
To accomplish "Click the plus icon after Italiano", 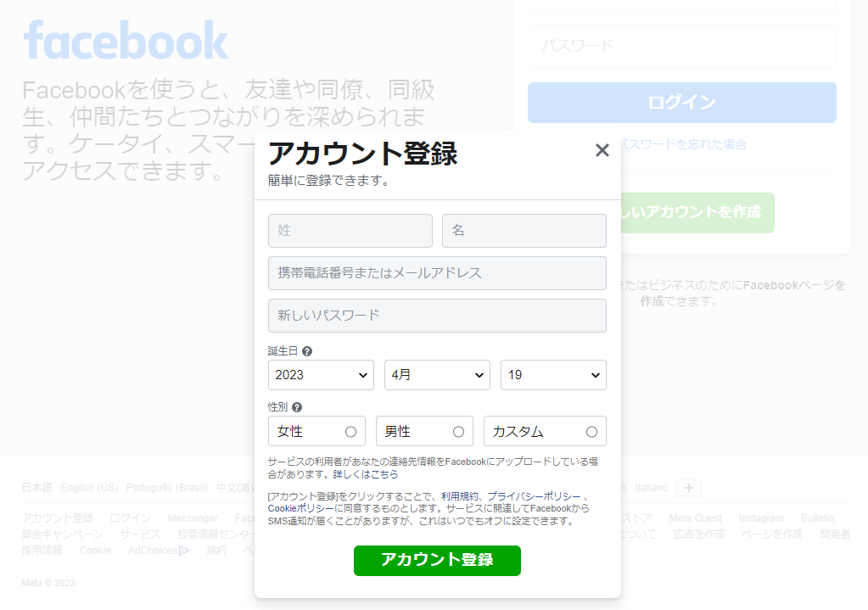I will pos(689,488).
